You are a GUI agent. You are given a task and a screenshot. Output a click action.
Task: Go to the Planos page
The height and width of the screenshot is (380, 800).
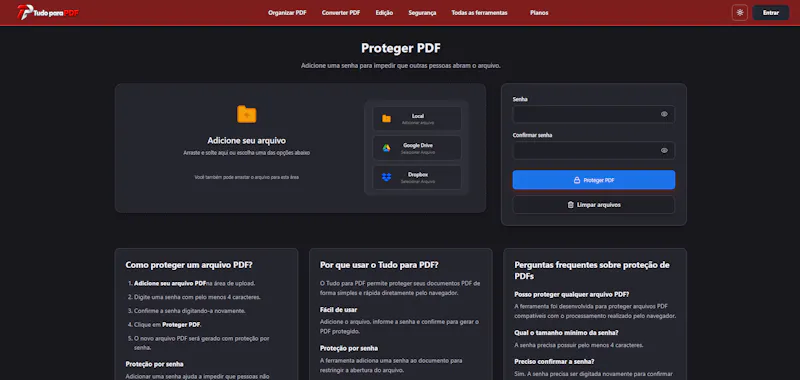539,13
